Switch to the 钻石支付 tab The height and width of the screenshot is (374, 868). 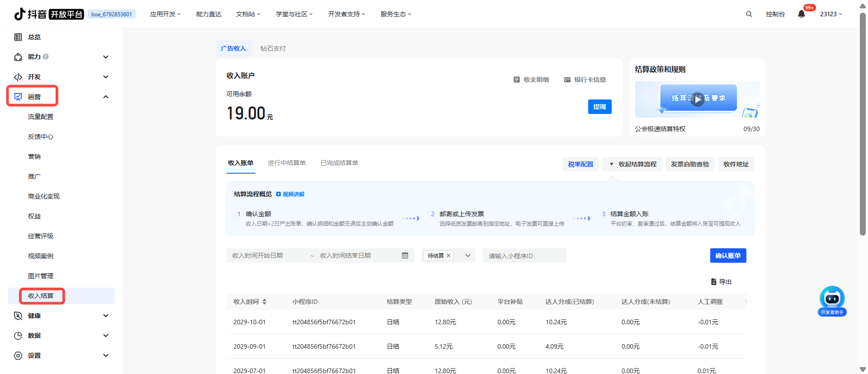pos(273,48)
